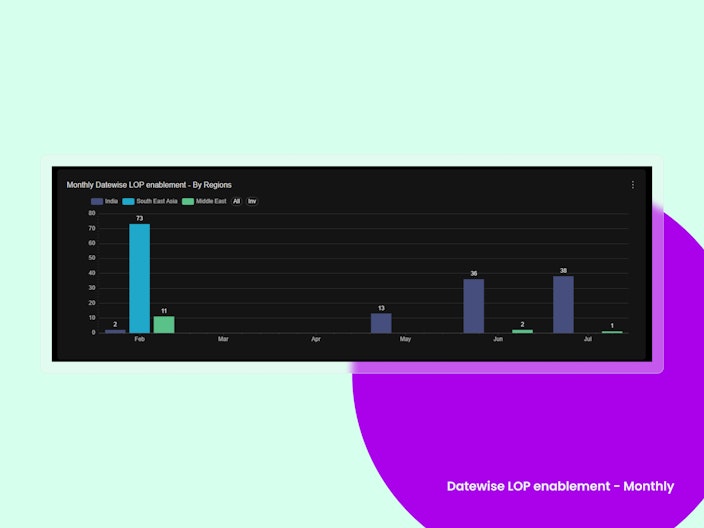Click the chart title Monthly Datewise LOP enablement
The image size is (704, 528).
pos(149,185)
